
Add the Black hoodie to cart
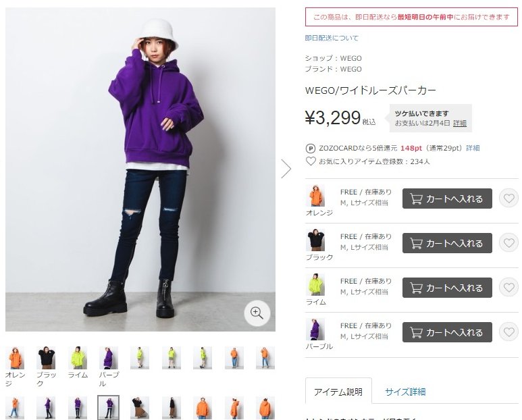447,243
